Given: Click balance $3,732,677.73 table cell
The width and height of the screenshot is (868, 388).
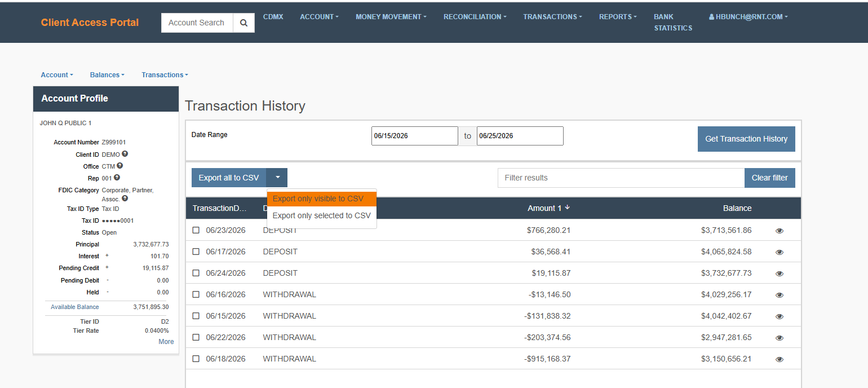Looking at the screenshot, I should (726, 273).
